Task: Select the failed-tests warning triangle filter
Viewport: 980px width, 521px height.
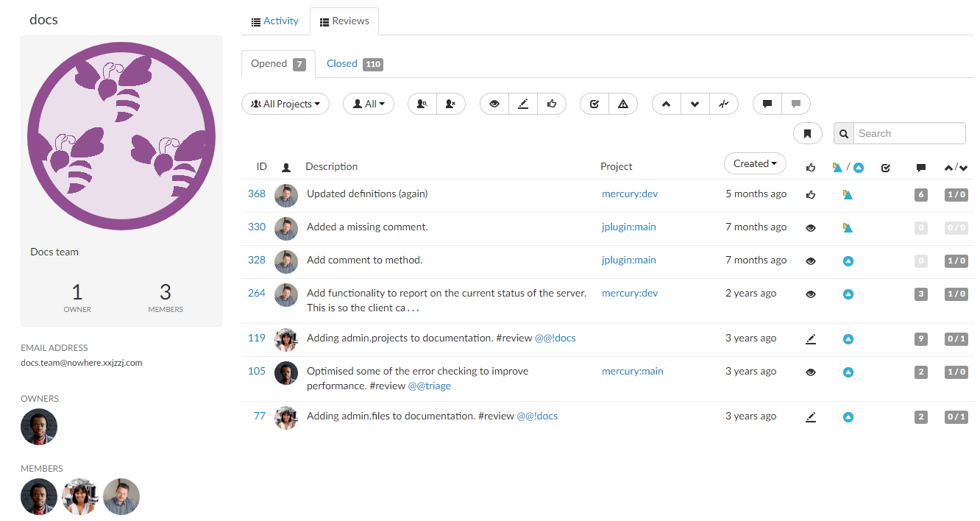Action: (623, 104)
